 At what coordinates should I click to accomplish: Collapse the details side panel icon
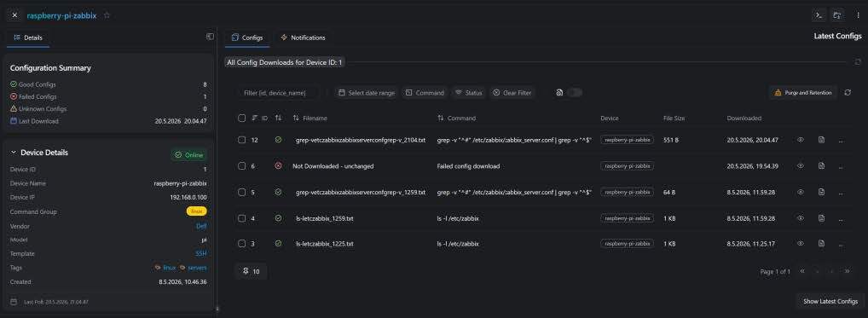pyautogui.click(x=210, y=37)
